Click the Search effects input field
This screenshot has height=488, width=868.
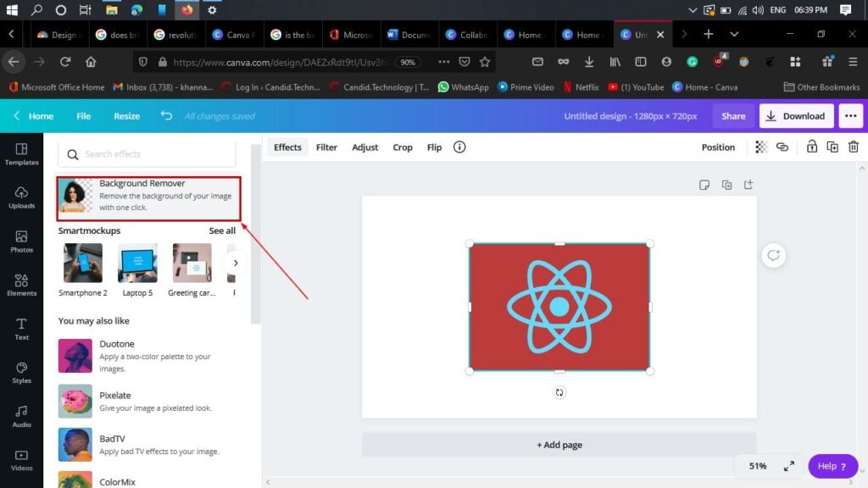tap(147, 154)
